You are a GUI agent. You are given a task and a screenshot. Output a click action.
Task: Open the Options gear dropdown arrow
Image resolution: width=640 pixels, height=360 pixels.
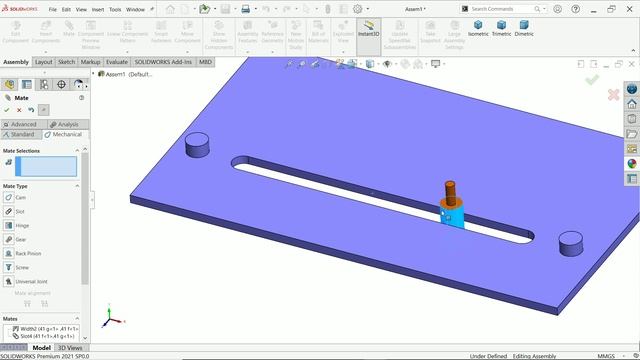368,9
